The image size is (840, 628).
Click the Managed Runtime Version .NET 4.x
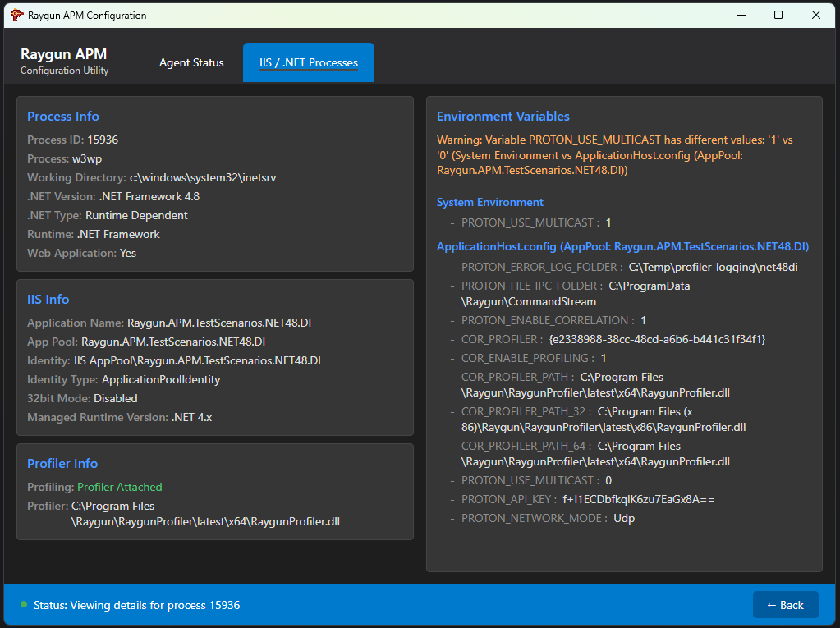coord(192,417)
